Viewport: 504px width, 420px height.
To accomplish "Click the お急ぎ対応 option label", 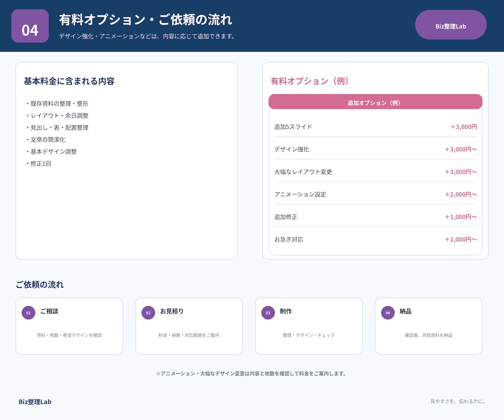I will 289,239.
